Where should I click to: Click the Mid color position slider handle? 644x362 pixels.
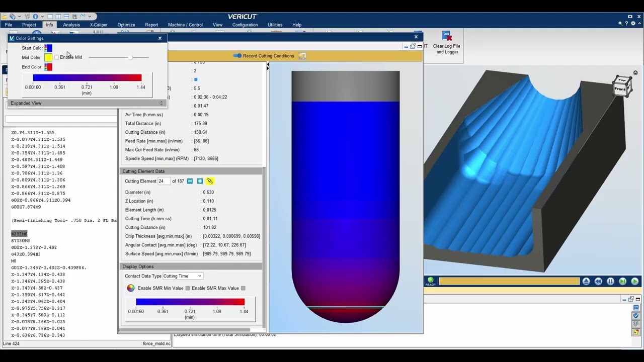point(130,57)
